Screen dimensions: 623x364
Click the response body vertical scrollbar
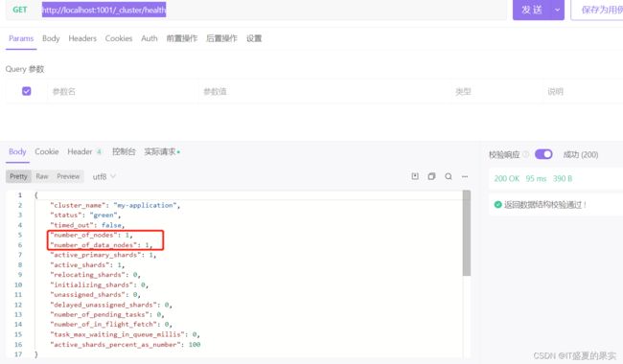467,233
